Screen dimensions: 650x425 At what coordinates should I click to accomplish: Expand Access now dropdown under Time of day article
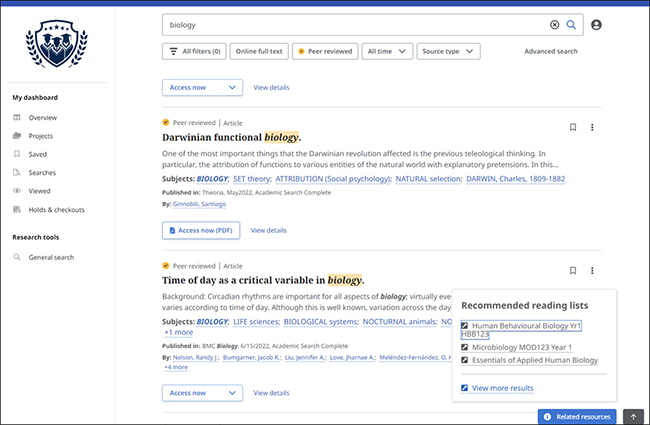pyautogui.click(x=202, y=393)
